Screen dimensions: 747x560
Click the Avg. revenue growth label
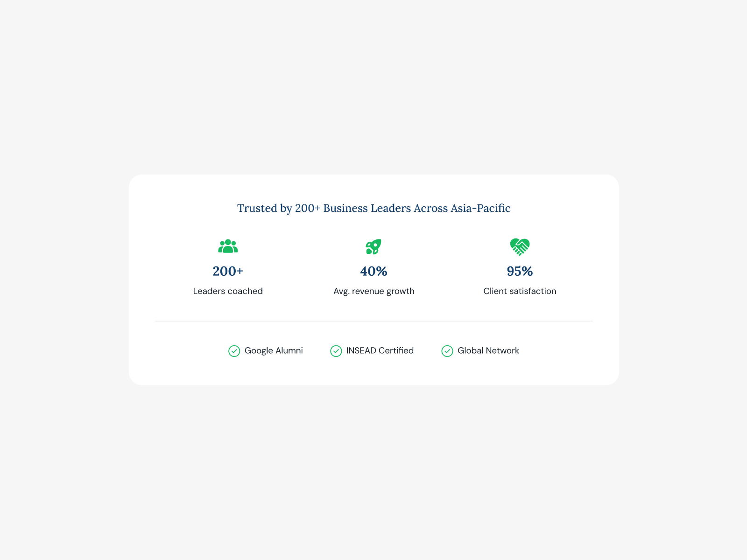(x=373, y=291)
